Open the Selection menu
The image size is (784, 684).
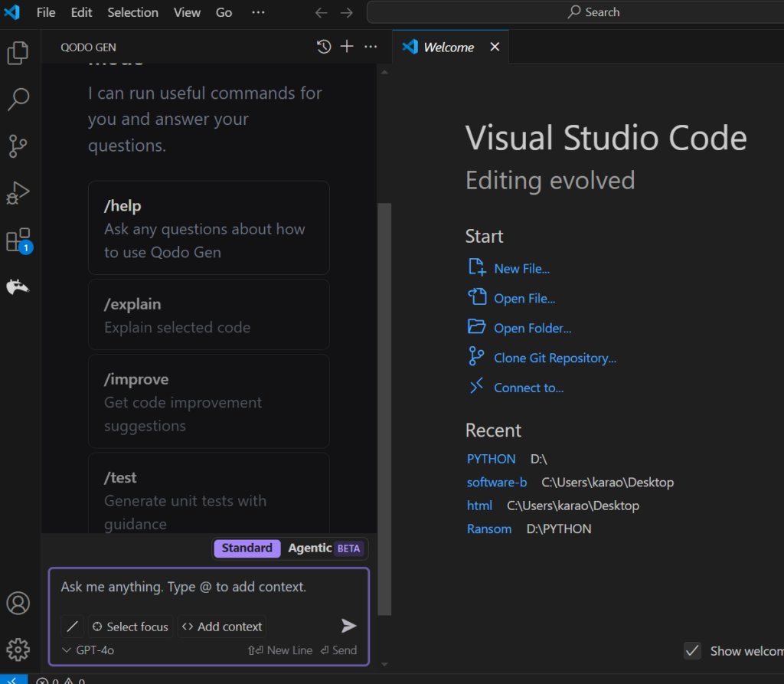click(133, 12)
